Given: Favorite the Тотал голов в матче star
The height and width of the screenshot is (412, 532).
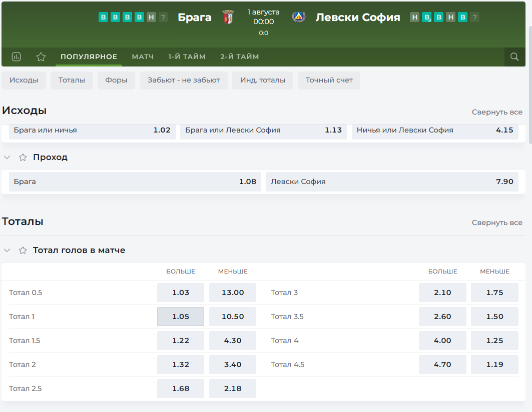Looking at the screenshot, I should click(x=23, y=250).
